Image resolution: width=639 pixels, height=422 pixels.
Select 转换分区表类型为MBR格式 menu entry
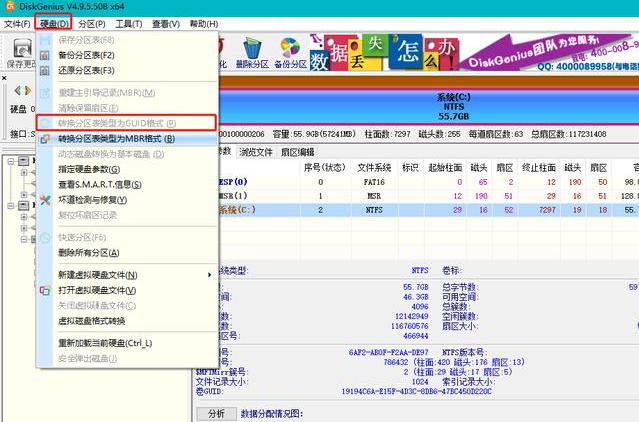(x=126, y=139)
